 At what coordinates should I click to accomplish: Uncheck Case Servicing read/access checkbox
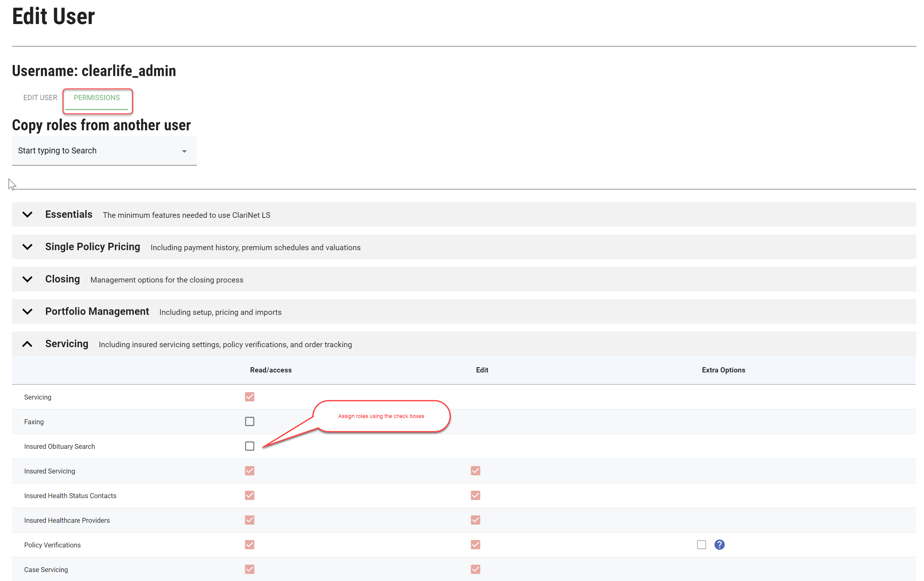click(x=250, y=569)
